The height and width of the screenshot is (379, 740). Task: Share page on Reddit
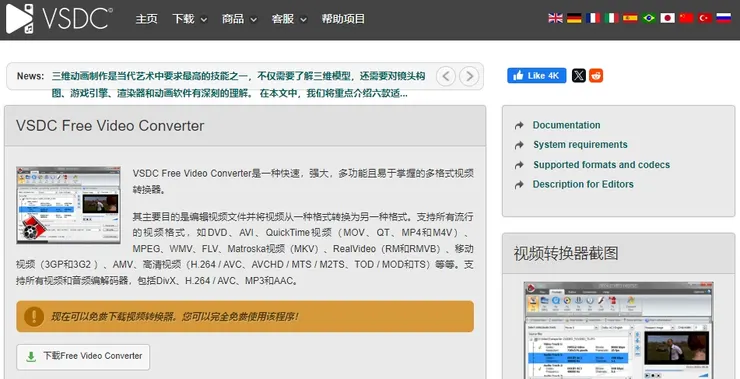[x=596, y=76]
